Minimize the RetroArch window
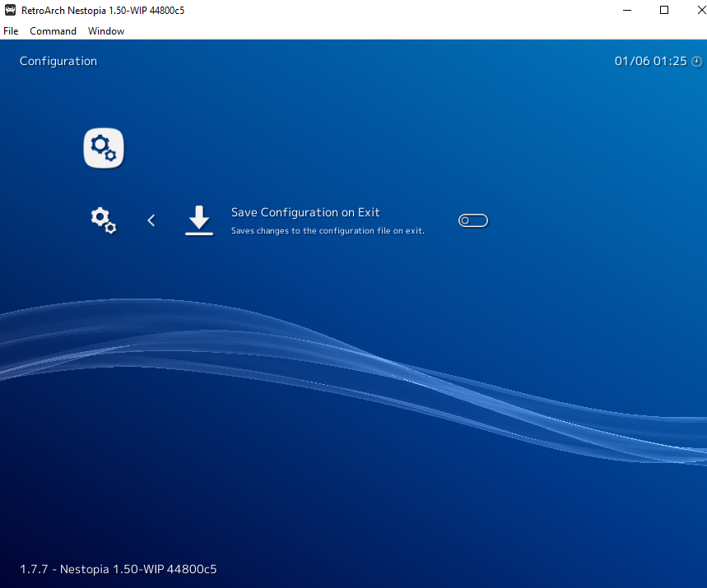 626,10
